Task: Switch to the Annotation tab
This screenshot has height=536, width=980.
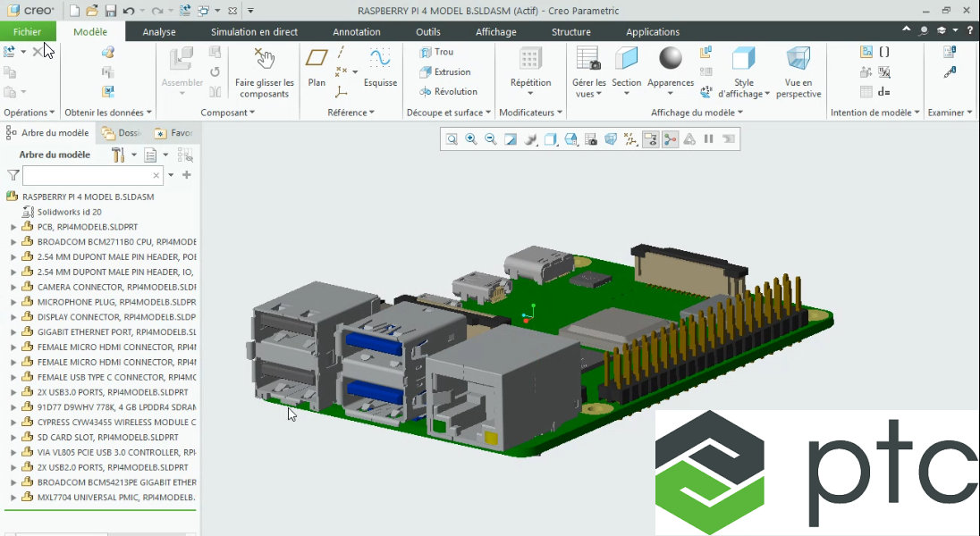Action: coord(356,32)
